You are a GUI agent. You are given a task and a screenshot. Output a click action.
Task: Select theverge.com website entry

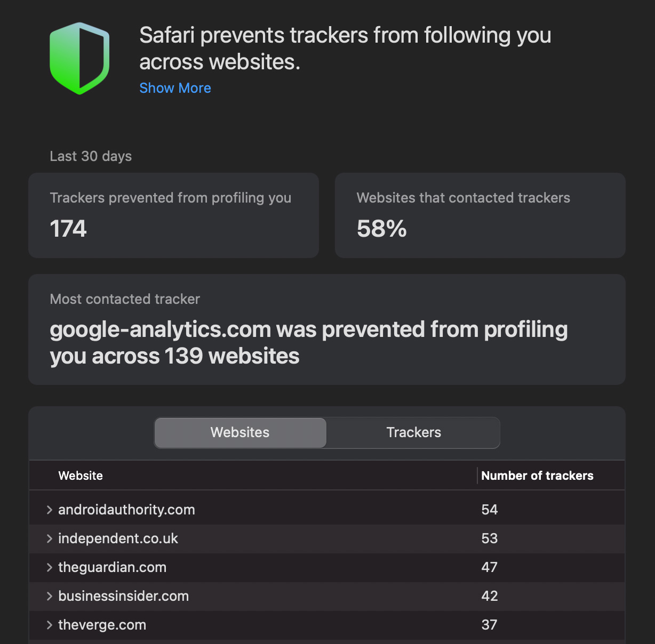[x=102, y=625]
